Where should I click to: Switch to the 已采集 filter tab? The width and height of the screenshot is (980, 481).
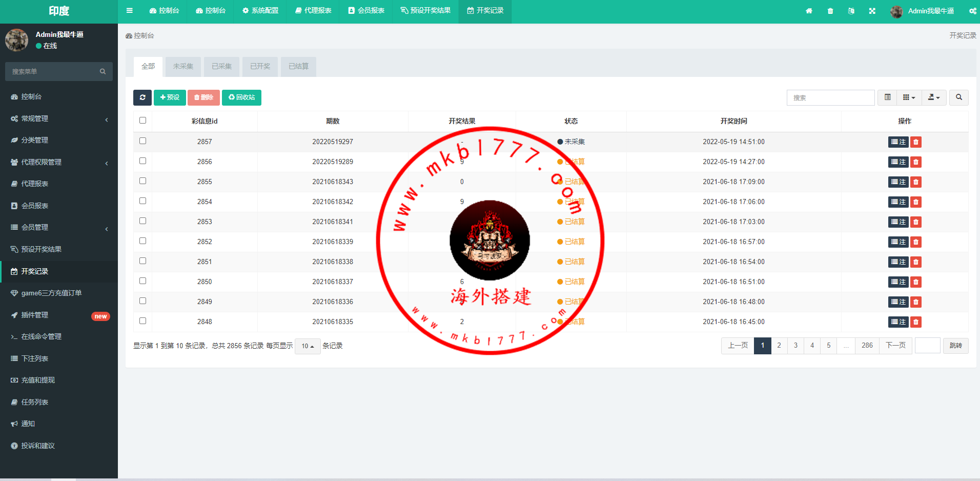221,67
